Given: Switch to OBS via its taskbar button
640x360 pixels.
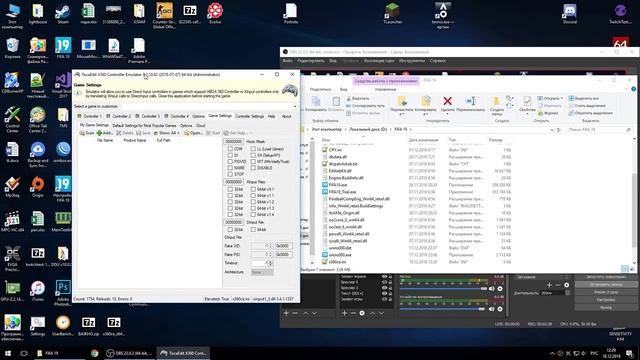Looking at the screenshot, I should coord(129,353).
